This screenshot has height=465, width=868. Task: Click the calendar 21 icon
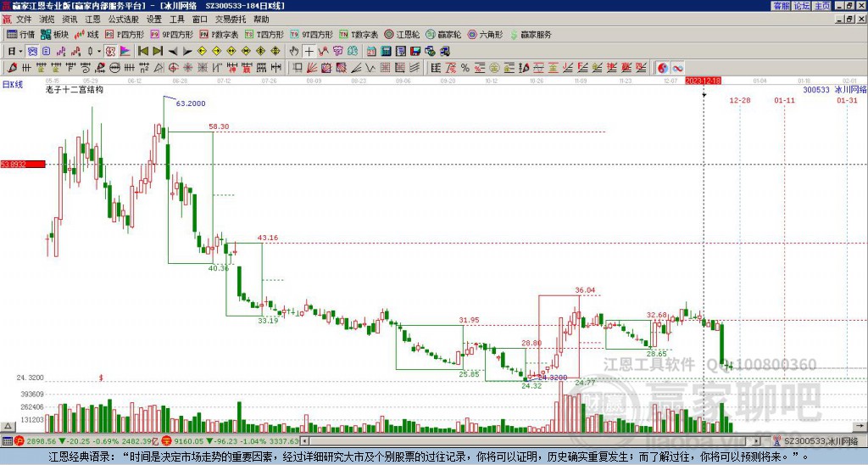pyautogui.click(x=371, y=52)
